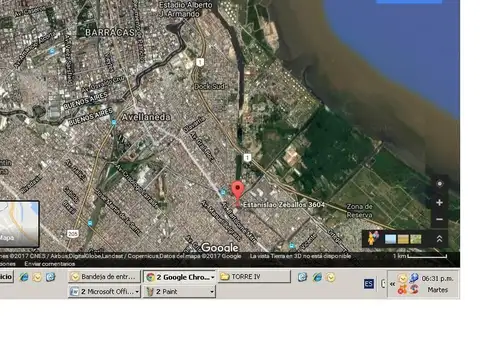Click the red location pin marker
480x360 pixels.
[x=237, y=193]
